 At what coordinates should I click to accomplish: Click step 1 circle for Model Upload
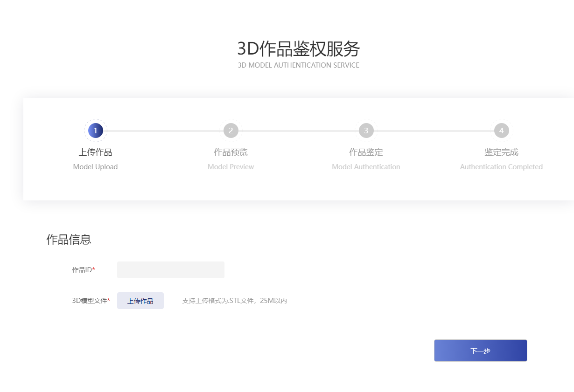[x=95, y=131]
